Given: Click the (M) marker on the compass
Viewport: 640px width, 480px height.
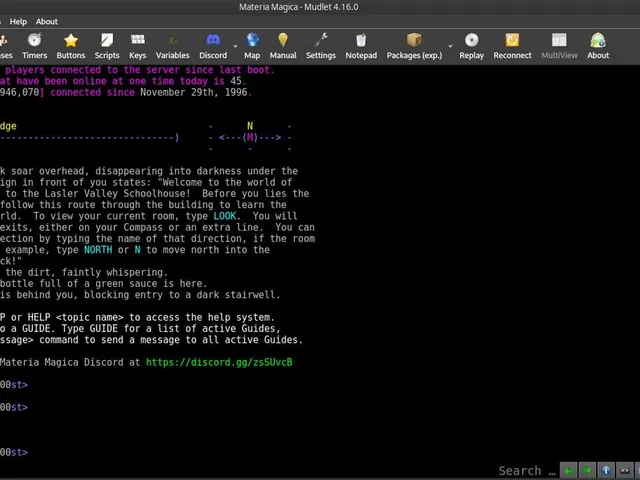Looking at the screenshot, I should click(x=250, y=138).
